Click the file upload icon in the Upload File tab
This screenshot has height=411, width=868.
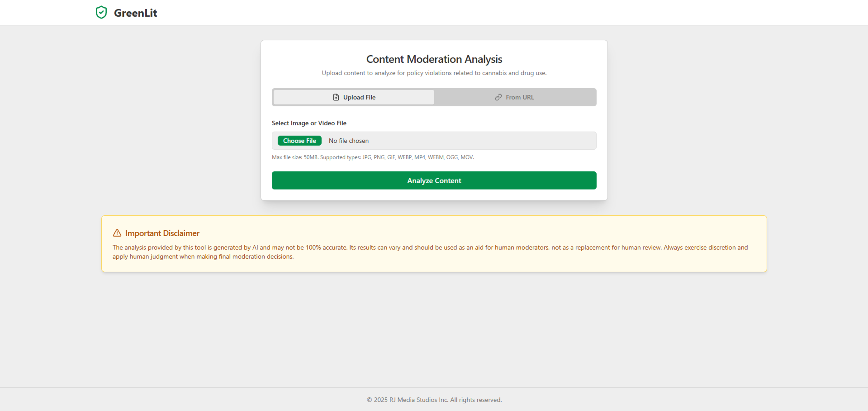(x=336, y=97)
